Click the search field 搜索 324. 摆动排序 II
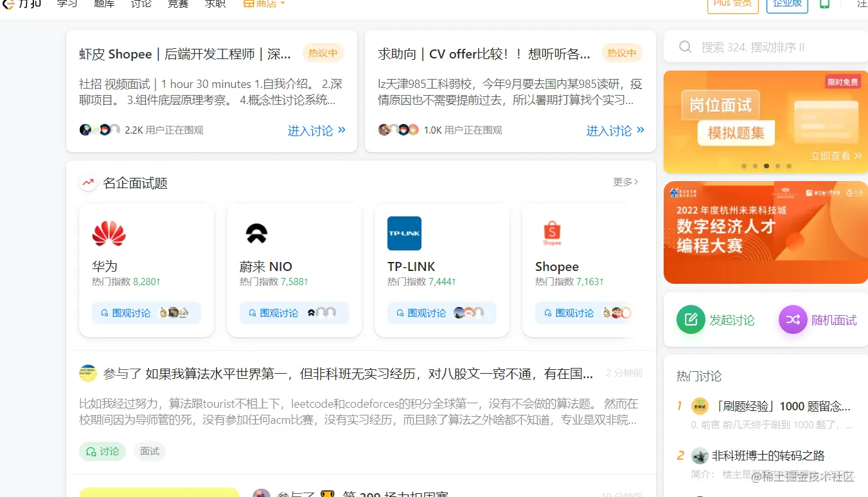The height and width of the screenshot is (497, 868). point(766,47)
